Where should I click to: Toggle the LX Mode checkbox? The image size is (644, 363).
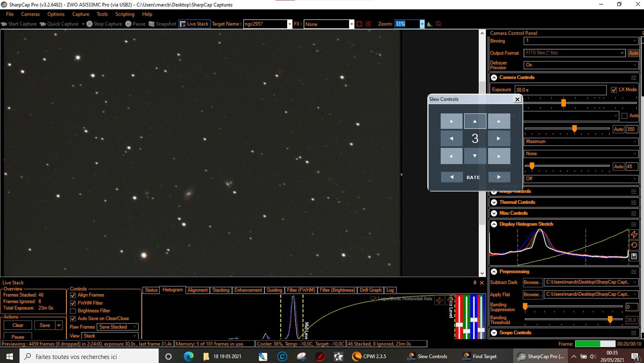coord(614,89)
